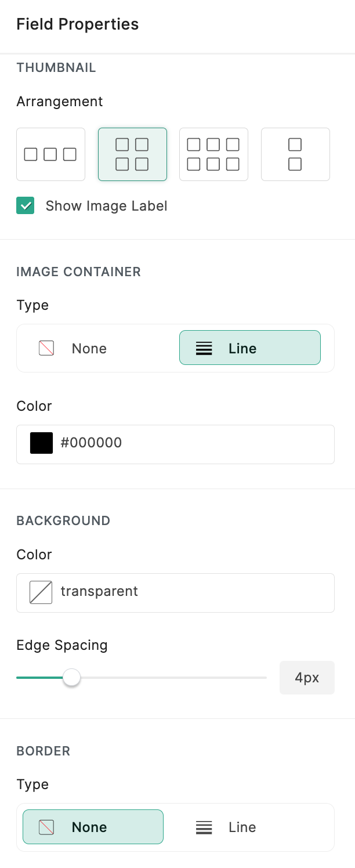The height and width of the screenshot is (868, 355).
Task: Click the Background color transparent field
Action: pyautogui.click(x=191, y=592)
